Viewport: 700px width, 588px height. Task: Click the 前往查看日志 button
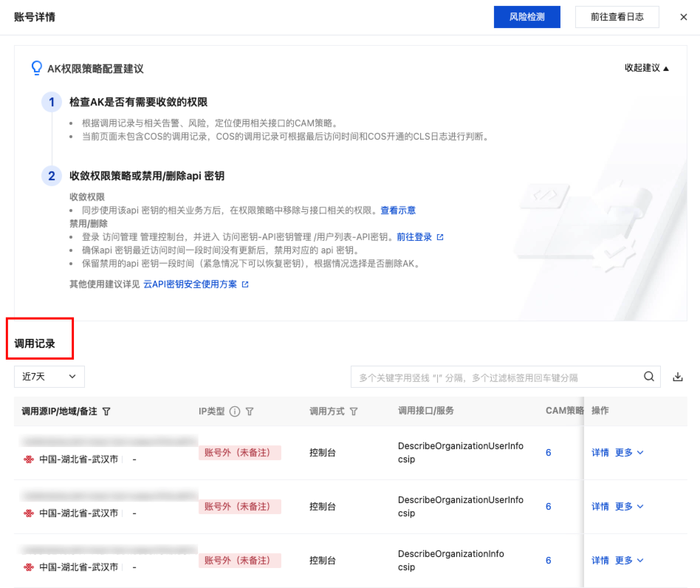point(617,17)
